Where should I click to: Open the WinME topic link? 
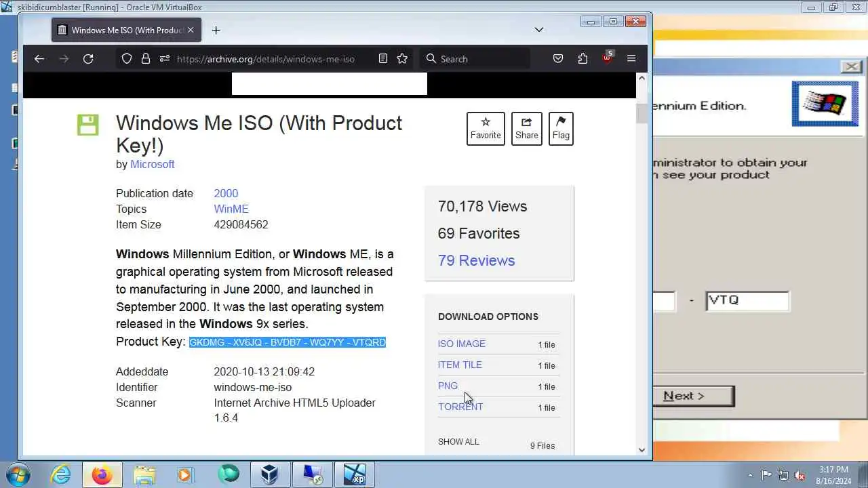pyautogui.click(x=231, y=209)
